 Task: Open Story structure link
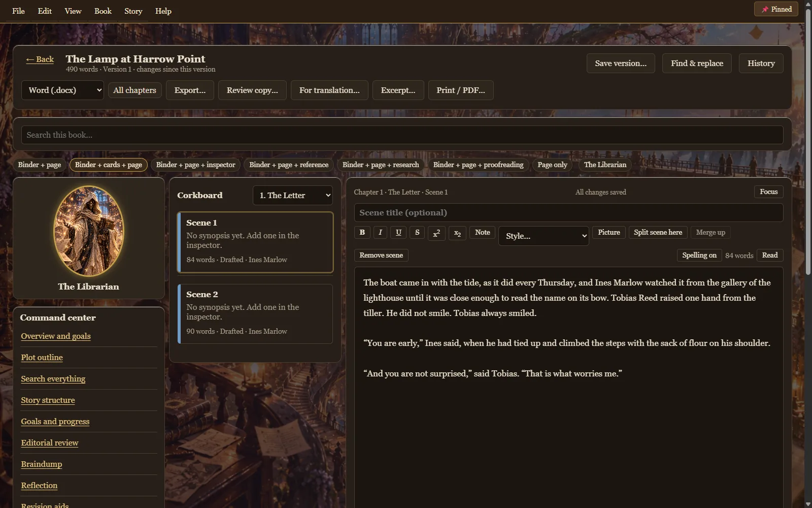click(x=48, y=400)
